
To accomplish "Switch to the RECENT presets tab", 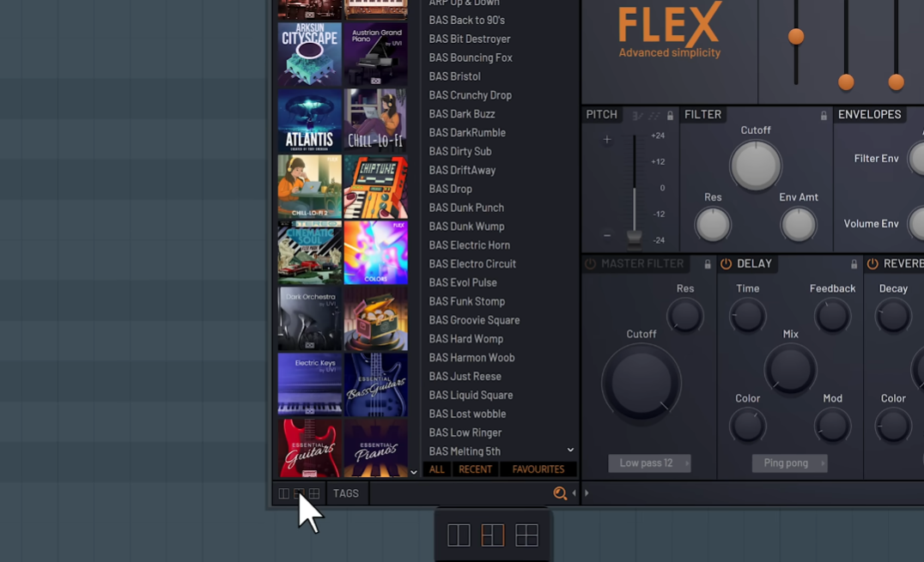I will [475, 469].
